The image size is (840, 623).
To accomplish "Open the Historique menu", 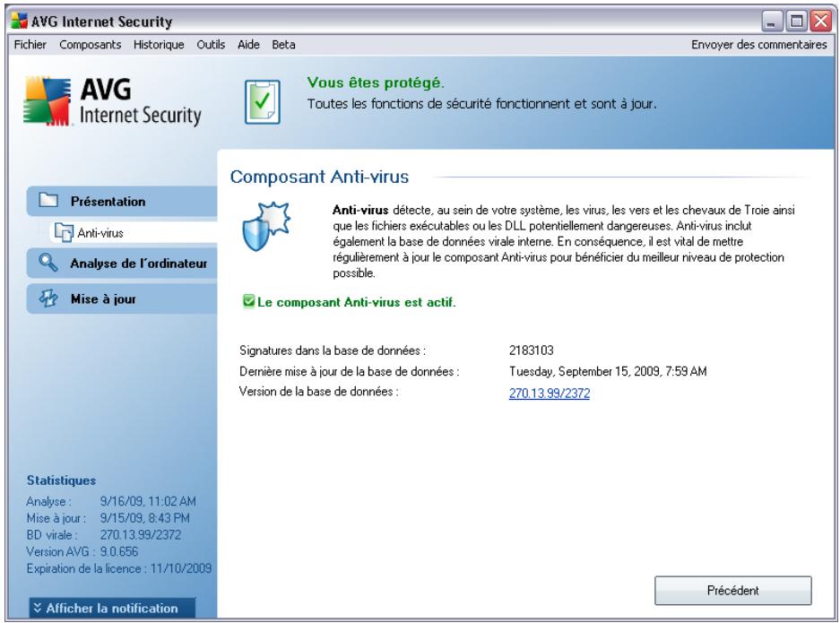I will 159,45.
